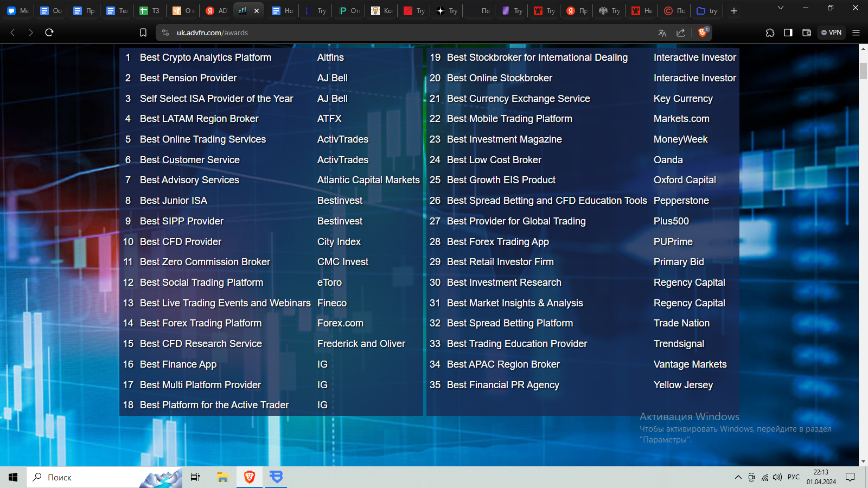Bookmark this page
Screen dimensions: 868x488
143,33
